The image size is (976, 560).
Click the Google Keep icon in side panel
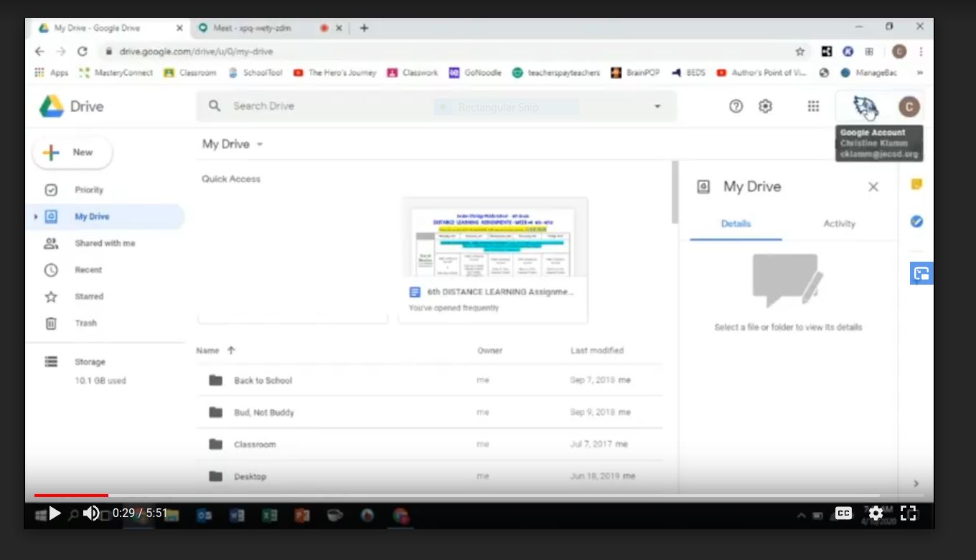tap(916, 184)
